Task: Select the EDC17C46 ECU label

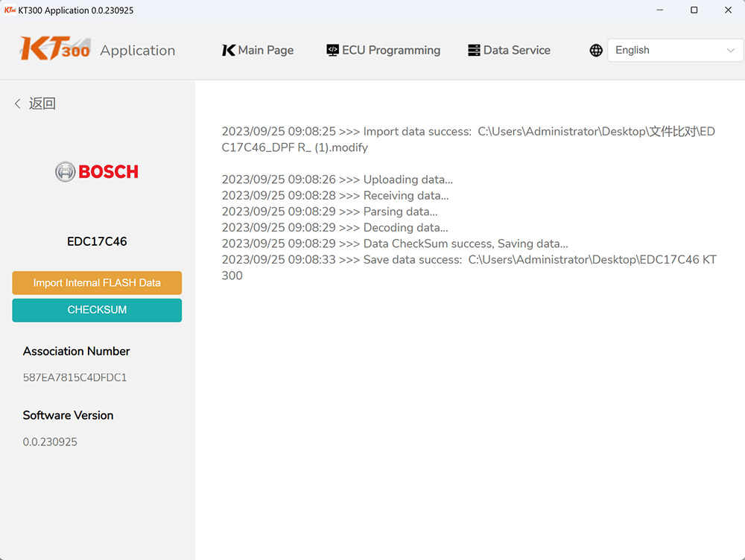Action: point(97,241)
